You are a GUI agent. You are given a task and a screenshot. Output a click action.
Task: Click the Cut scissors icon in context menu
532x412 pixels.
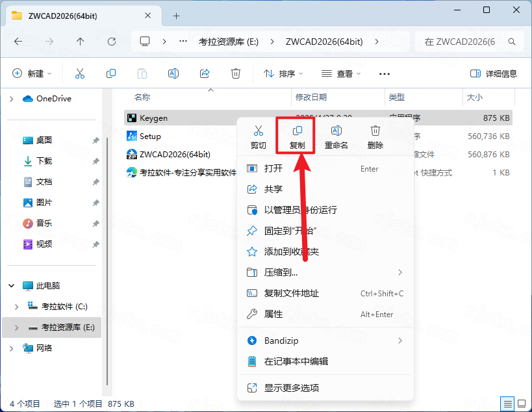tap(258, 132)
